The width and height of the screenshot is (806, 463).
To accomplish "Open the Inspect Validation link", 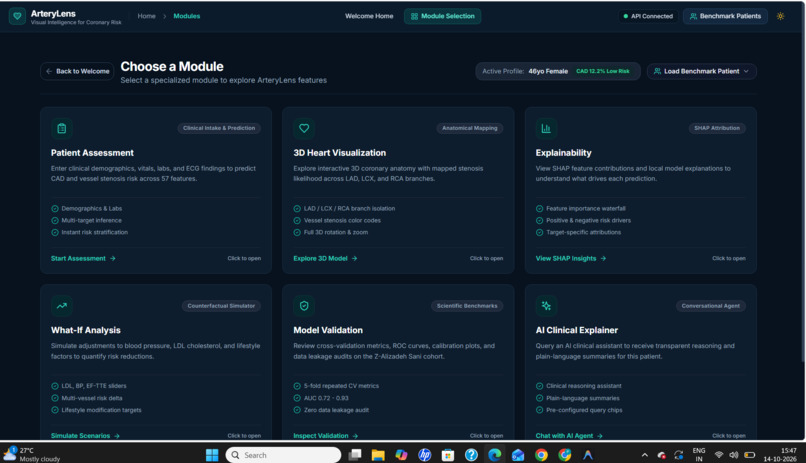I will [326, 436].
